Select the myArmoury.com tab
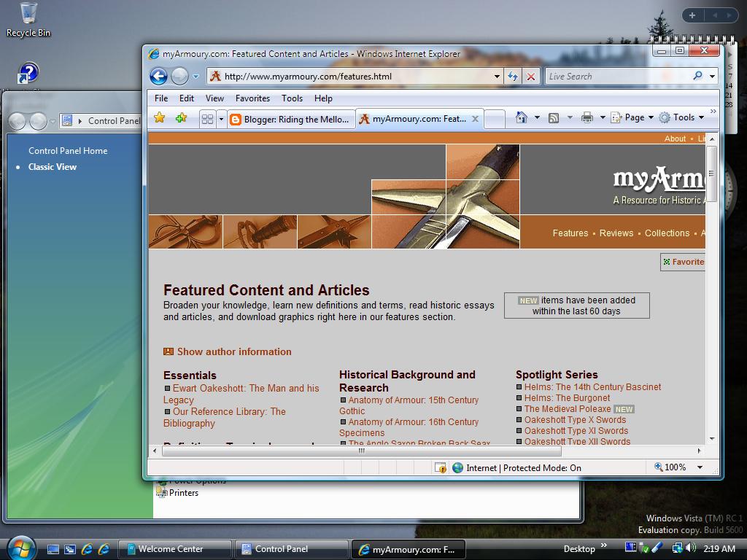Viewport: 747px width, 560px height. [414, 119]
